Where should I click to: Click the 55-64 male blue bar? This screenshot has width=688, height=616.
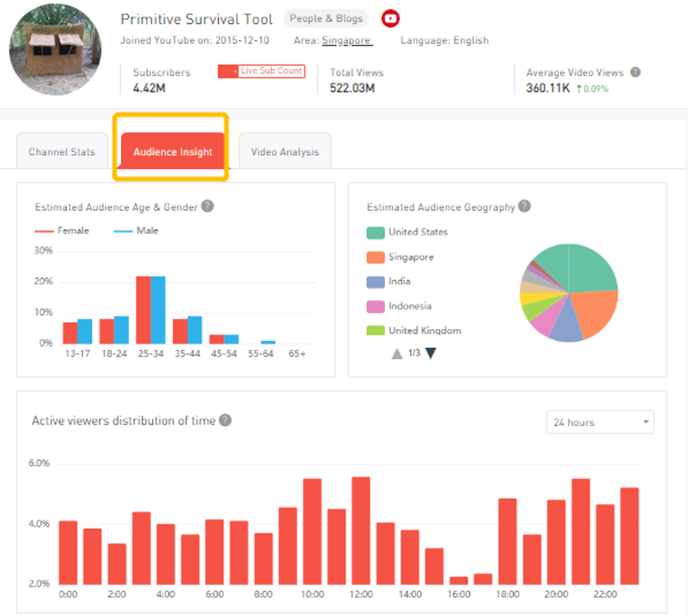pos(268,342)
